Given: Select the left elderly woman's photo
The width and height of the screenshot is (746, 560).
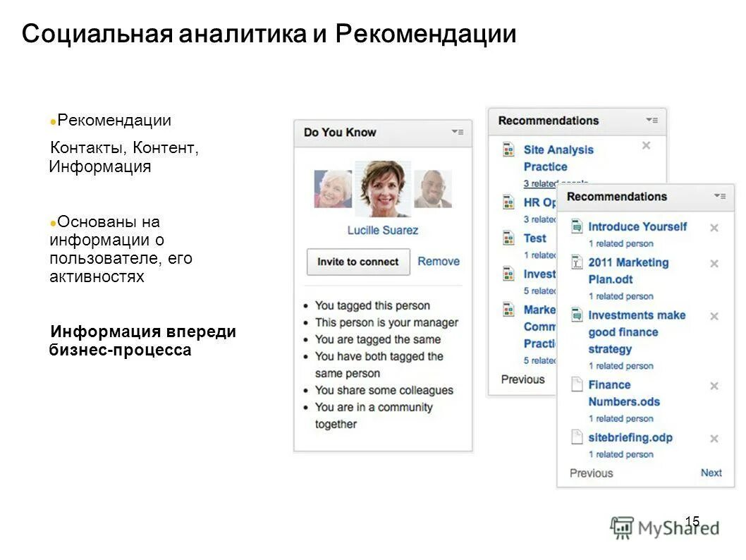Looking at the screenshot, I should [333, 189].
